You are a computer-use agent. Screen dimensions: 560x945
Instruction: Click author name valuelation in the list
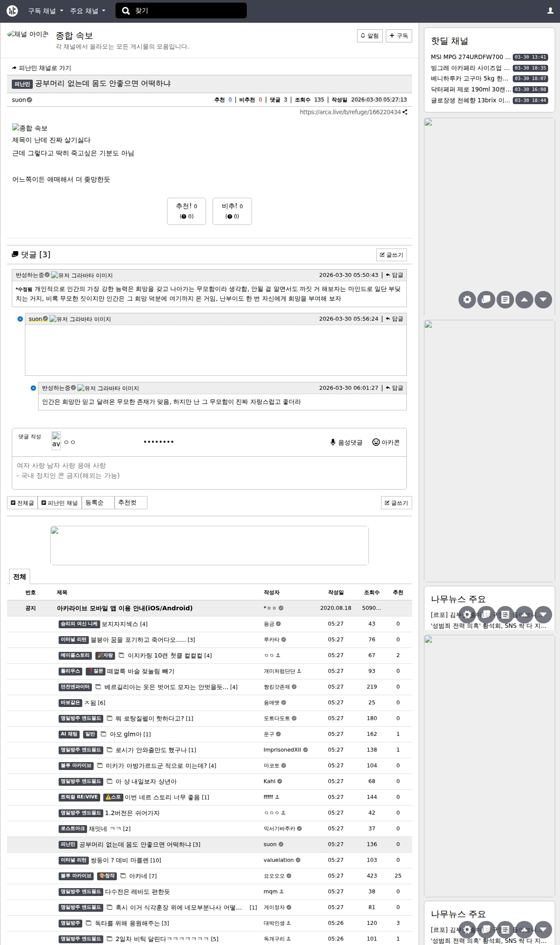click(x=278, y=860)
